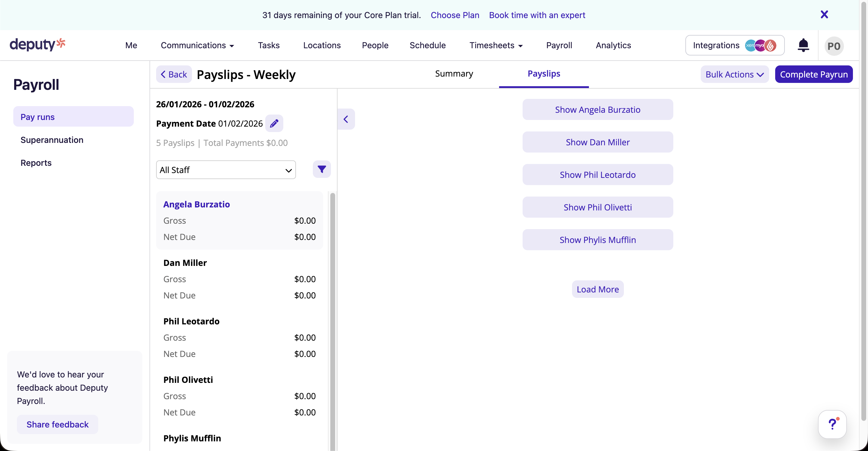
Task: Click the Deputy logo
Action: 37,45
